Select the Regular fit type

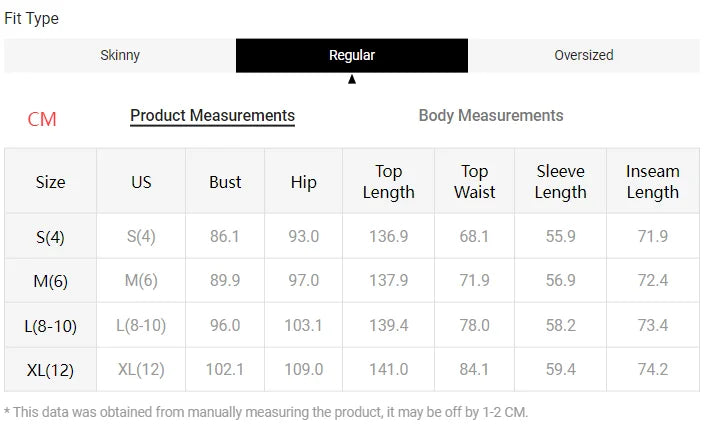pos(352,55)
